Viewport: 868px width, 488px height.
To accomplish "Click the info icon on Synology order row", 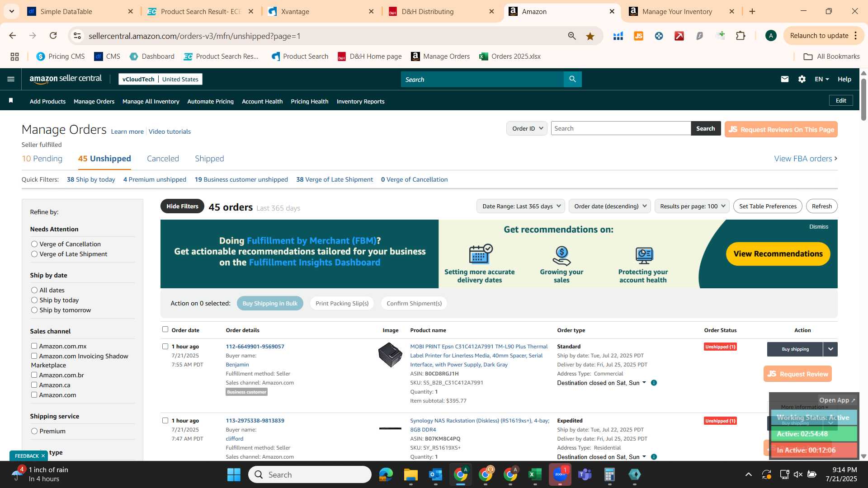I will pyautogui.click(x=654, y=457).
